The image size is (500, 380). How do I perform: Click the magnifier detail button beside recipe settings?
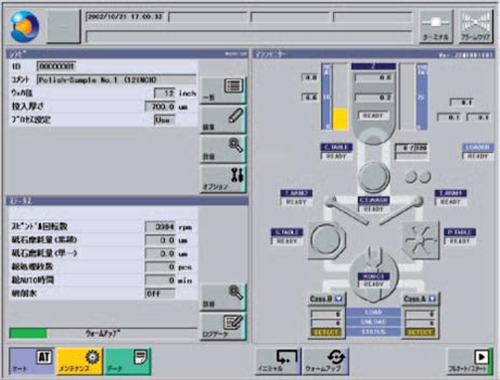tap(223, 149)
